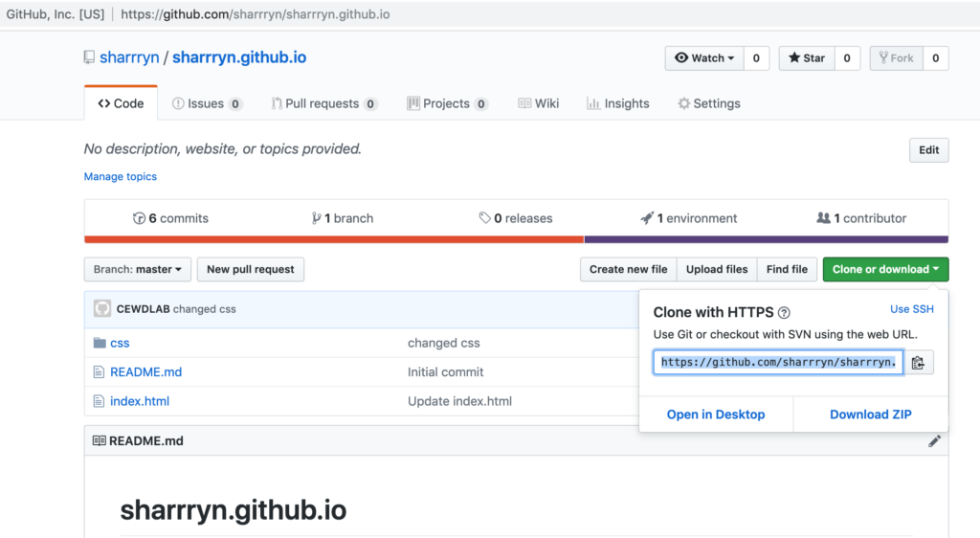View the 1 contributor link
The height and width of the screenshot is (538, 980).
[x=861, y=218]
